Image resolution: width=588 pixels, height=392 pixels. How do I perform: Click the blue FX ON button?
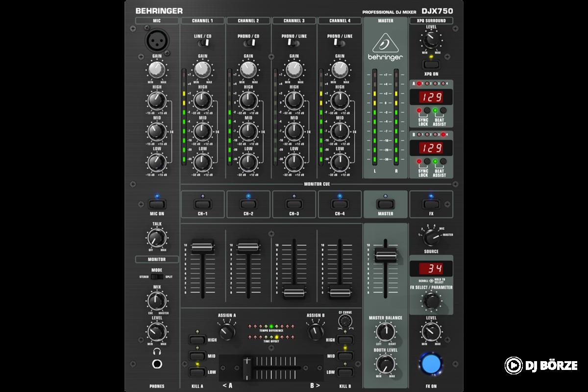click(431, 364)
